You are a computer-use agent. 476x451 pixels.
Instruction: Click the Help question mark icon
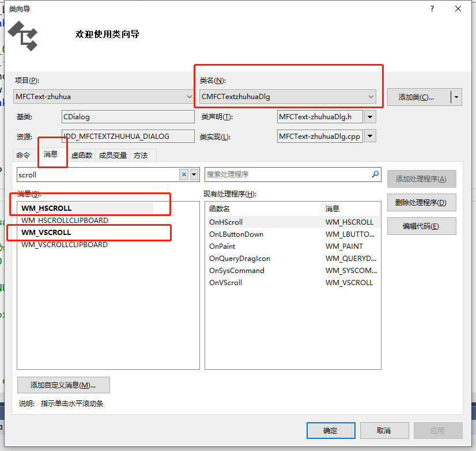[x=432, y=9]
